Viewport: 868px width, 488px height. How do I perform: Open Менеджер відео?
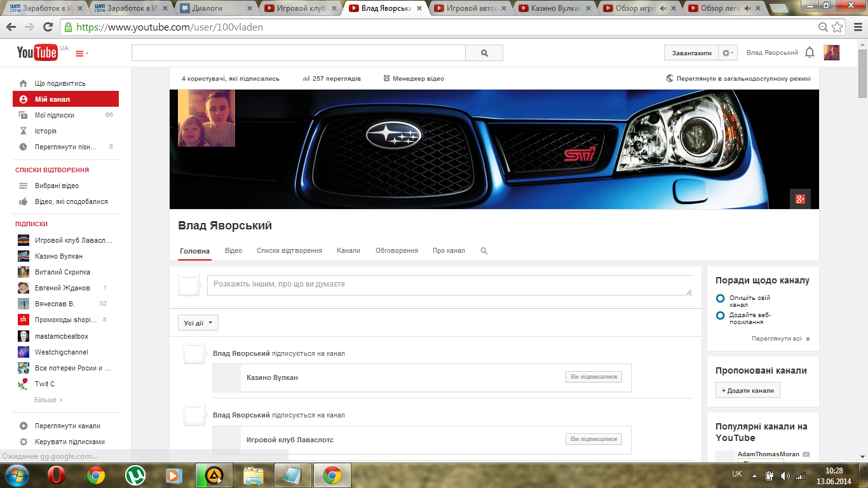click(414, 79)
